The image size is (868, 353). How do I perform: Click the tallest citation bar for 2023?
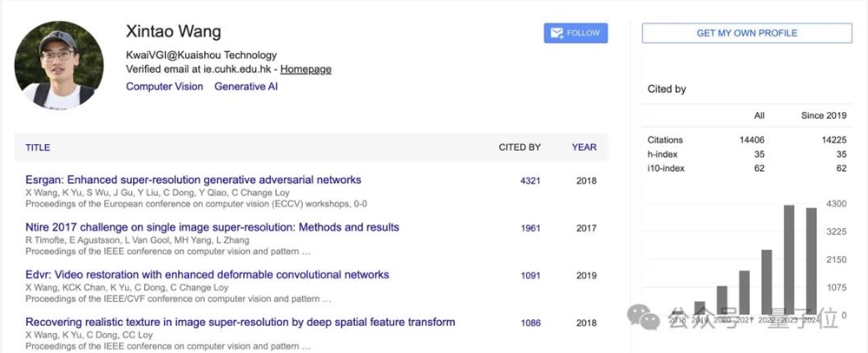pos(789,260)
